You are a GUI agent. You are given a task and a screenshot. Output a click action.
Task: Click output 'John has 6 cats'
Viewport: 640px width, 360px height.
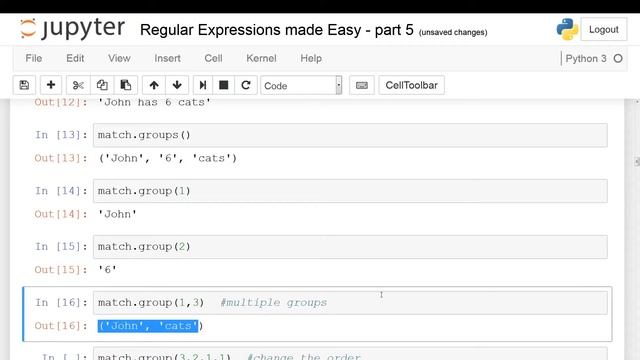[x=154, y=102]
